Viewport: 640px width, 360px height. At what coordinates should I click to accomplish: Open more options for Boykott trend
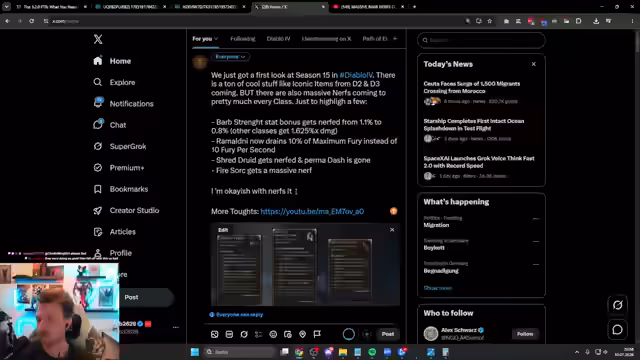tap(536, 241)
